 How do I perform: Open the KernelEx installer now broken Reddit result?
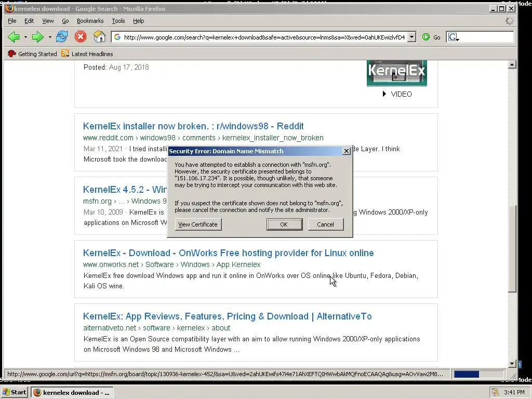(193, 126)
